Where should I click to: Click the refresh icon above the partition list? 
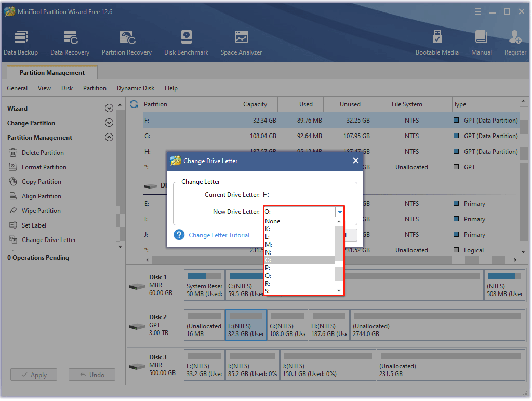pos(134,104)
